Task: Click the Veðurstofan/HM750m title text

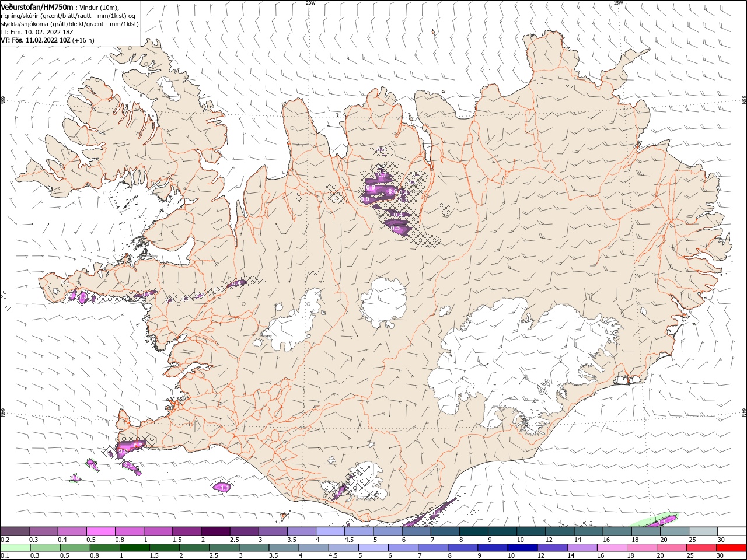Action: tap(37, 6)
